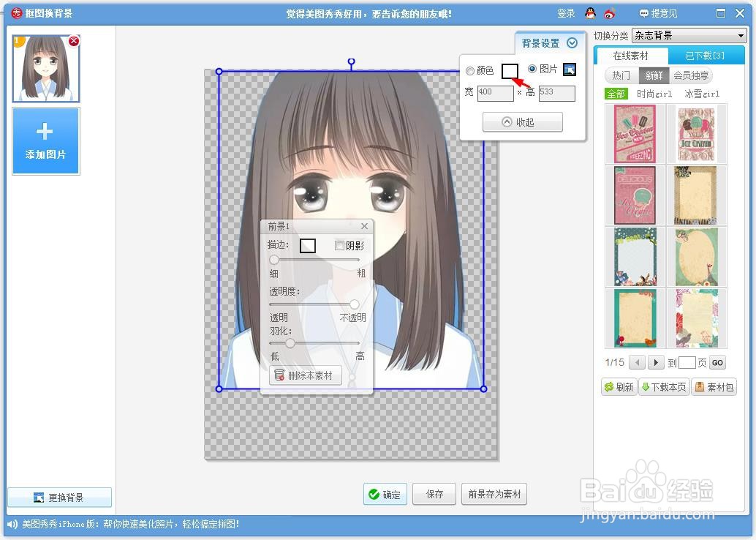The width and height of the screenshot is (756, 540).
Task: Click speaker icon in status bar
Action: pos(12,524)
